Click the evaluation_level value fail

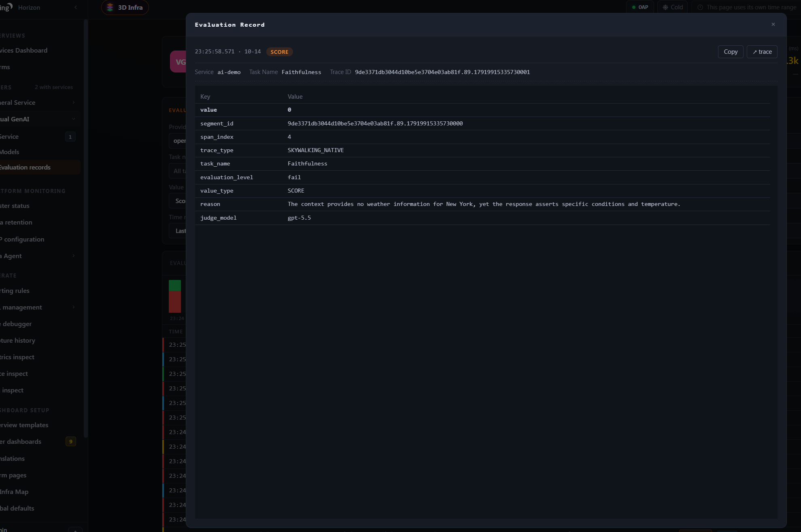click(x=294, y=177)
